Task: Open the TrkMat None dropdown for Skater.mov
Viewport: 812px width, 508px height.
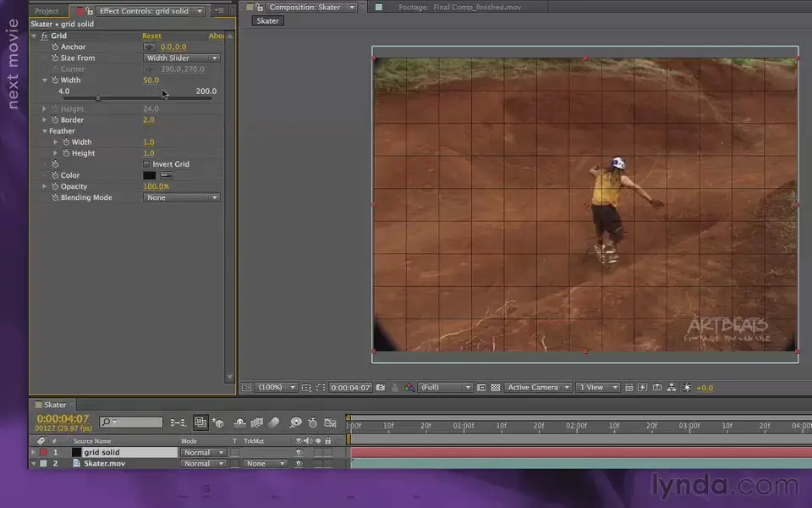Action: [x=263, y=463]
